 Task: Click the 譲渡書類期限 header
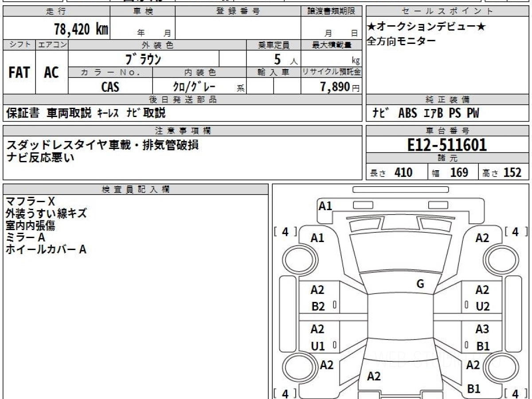(331, 12)
